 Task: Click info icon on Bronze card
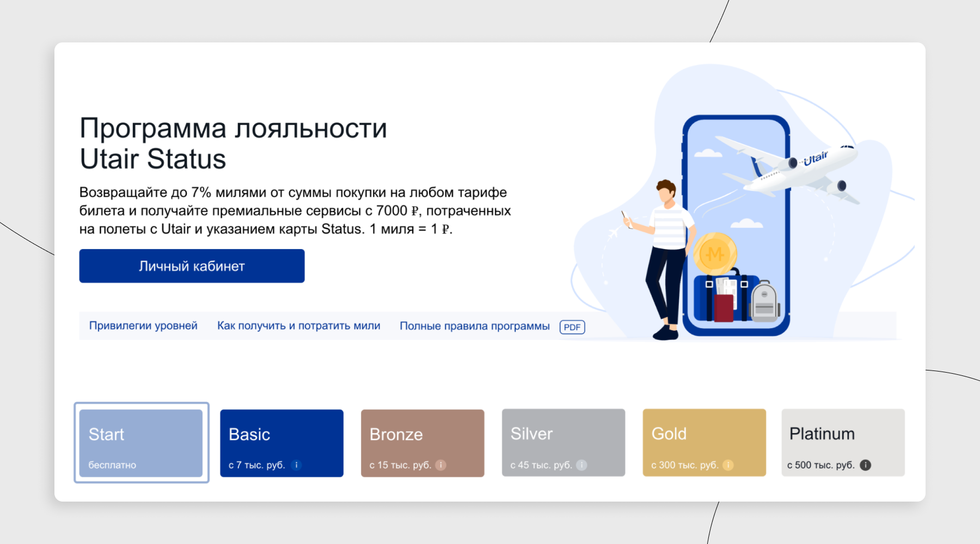point(441,465)
